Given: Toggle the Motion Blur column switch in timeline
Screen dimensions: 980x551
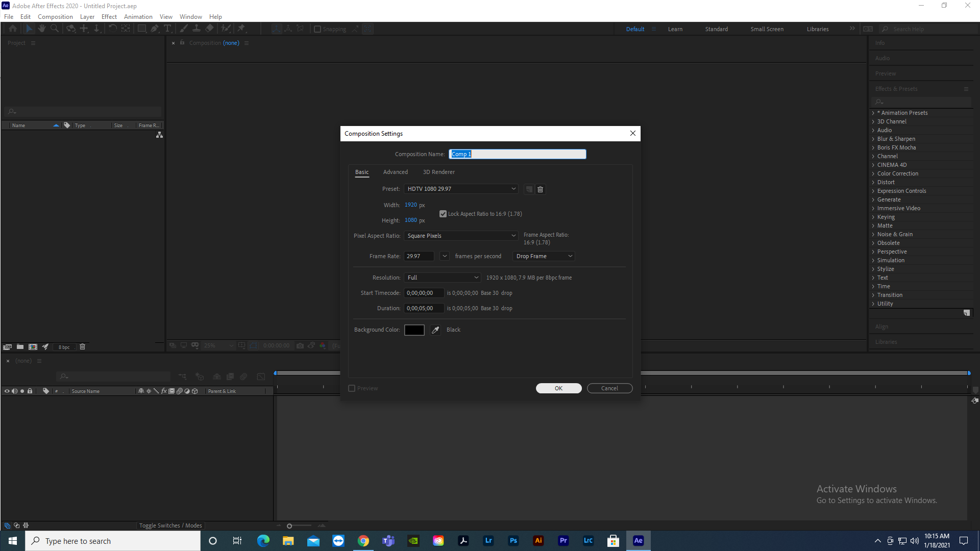Looking at the screenshot, I should (x=179, y=391).
